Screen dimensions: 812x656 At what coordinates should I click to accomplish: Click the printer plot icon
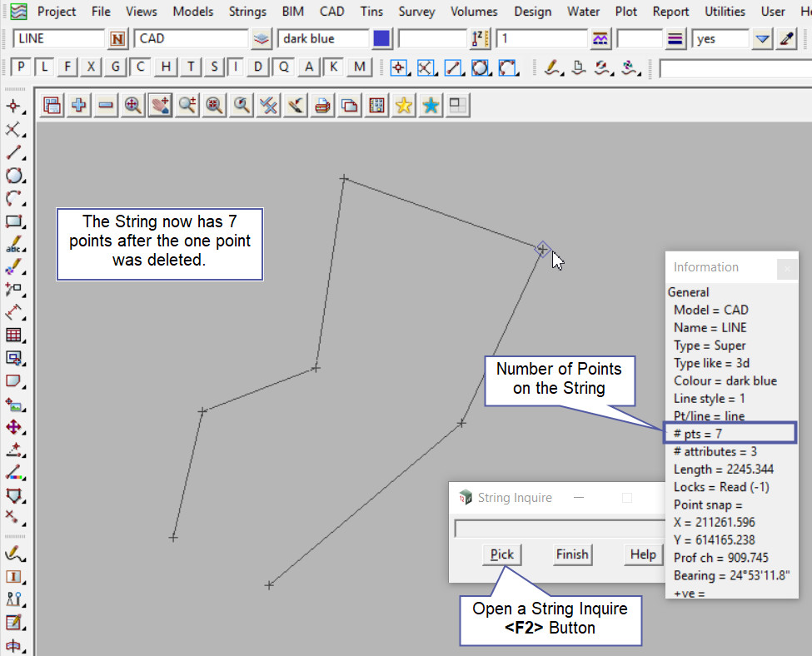click(x=322, y=105)
